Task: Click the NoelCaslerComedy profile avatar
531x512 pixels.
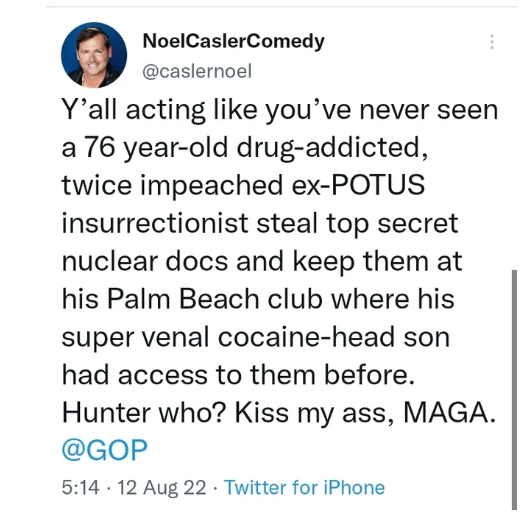Action: 94,55
